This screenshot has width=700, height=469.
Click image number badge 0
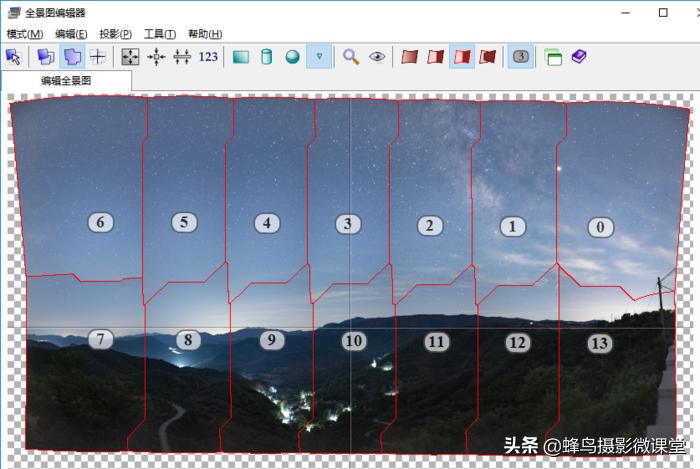click(x=600, y=227)
